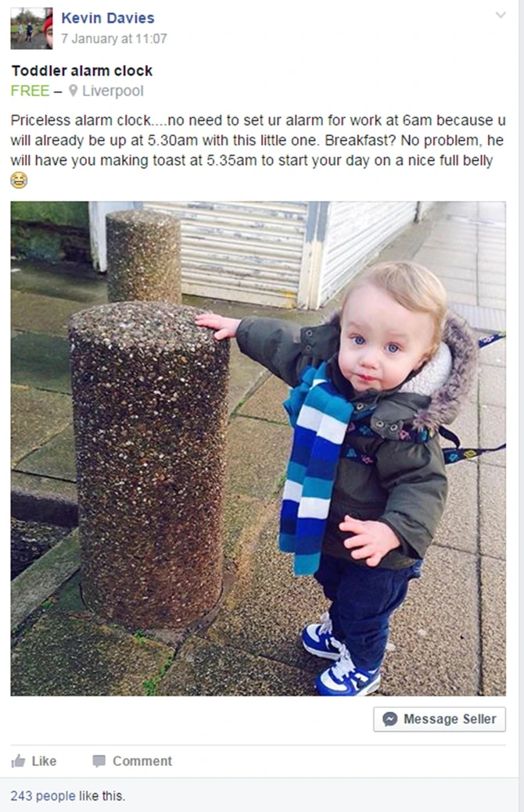524x812 pixels.
Task: Open the toddler photo in full view
Action: click(258, 449)
